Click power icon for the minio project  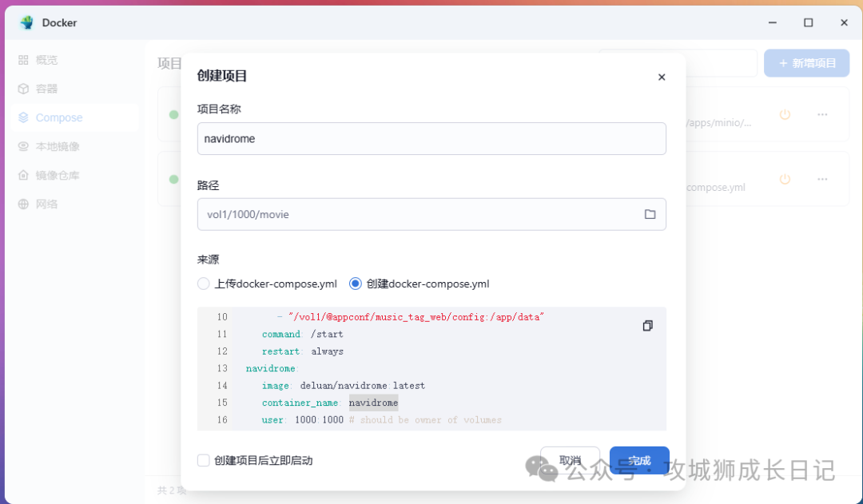click(785, 114)
